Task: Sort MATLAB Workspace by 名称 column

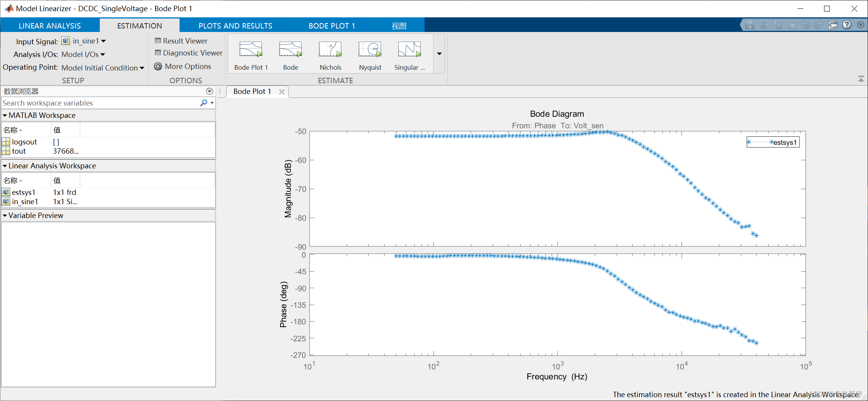Action: click(26, 130)
